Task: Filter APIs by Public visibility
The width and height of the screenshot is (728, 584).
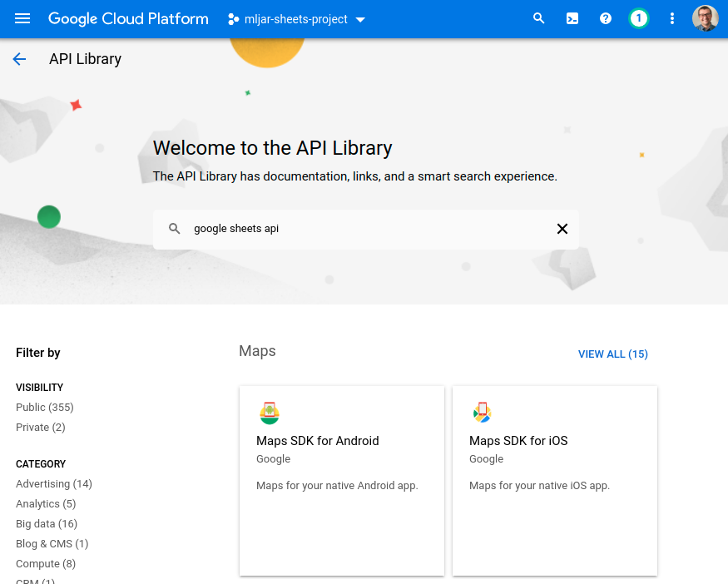Action: pos(44,407)
